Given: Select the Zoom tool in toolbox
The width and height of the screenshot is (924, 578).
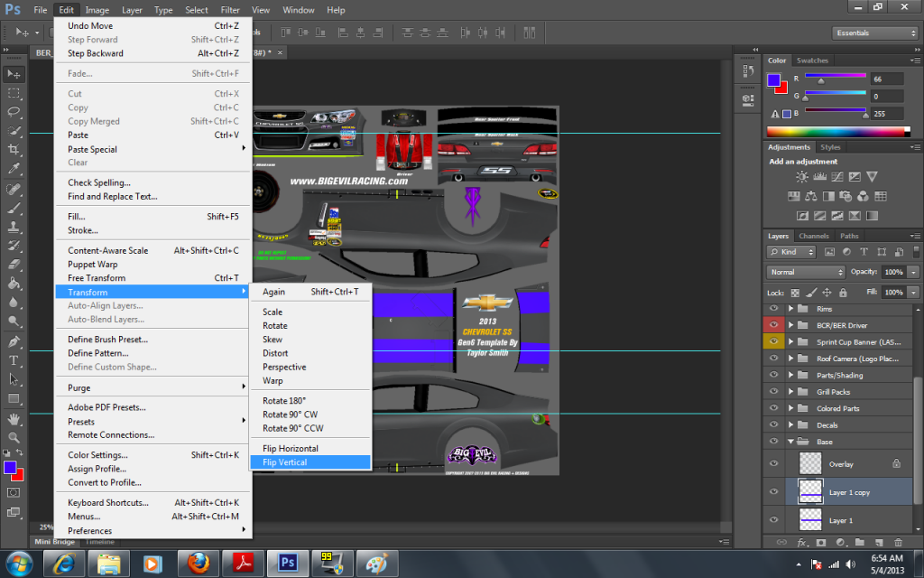Looking at the screenshot, I should (x=14, y=438).
